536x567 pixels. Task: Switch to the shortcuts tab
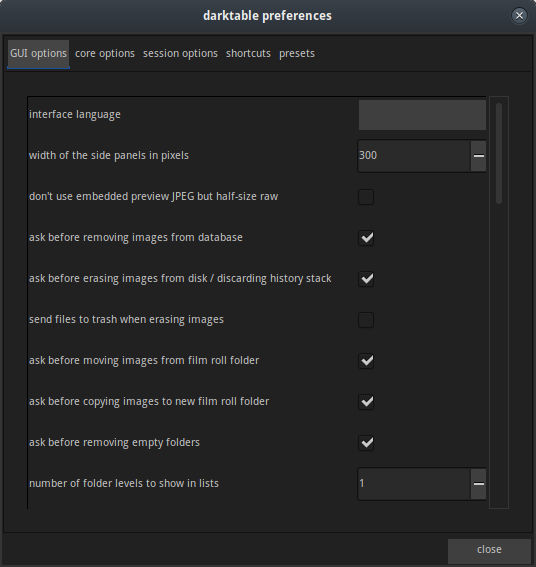click(x=248, y=54)
